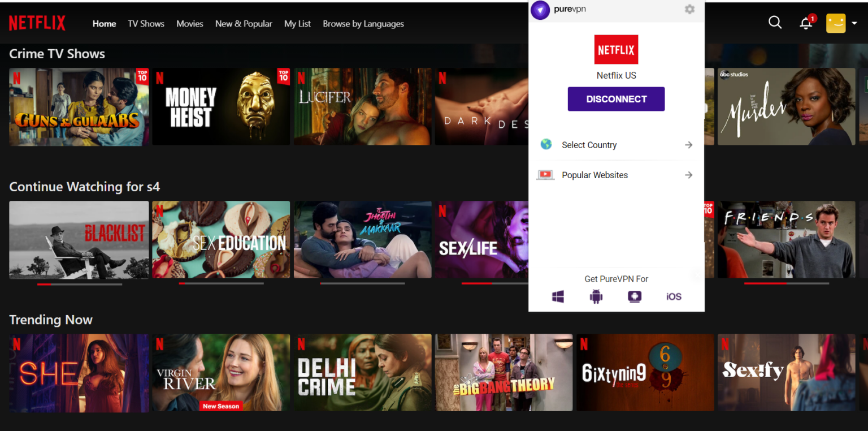Click the Sex Education progress bar
The height and width of the screenshot is (431, 868).
coord(220,283)
